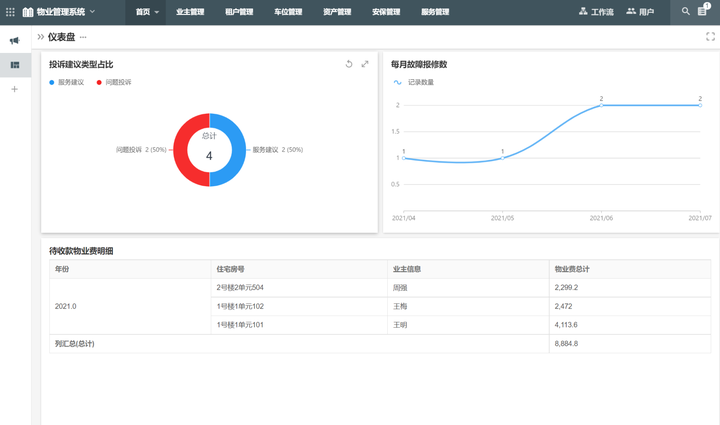This screenshot has width=720, height=425.
Task: Click the 2021/05 data point on line chart
Action: pos(502,158)
